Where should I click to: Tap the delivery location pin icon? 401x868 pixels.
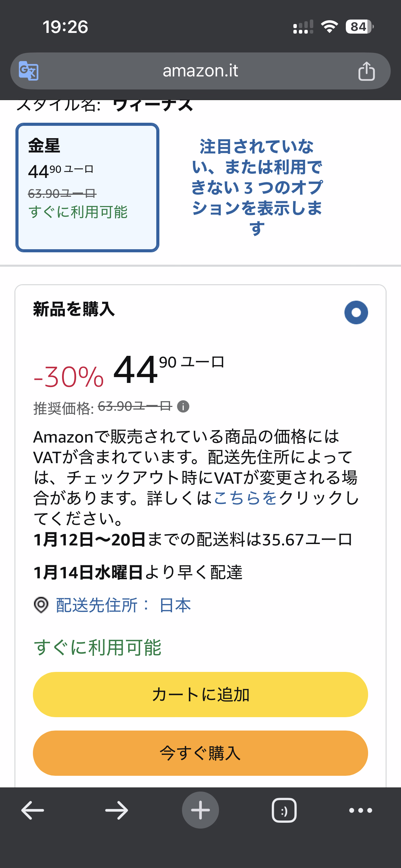coord(41,605)
